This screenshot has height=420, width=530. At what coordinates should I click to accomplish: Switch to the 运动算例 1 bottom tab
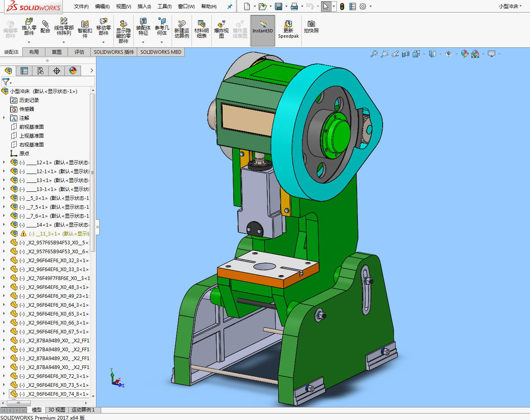click(x=83, y=410)
